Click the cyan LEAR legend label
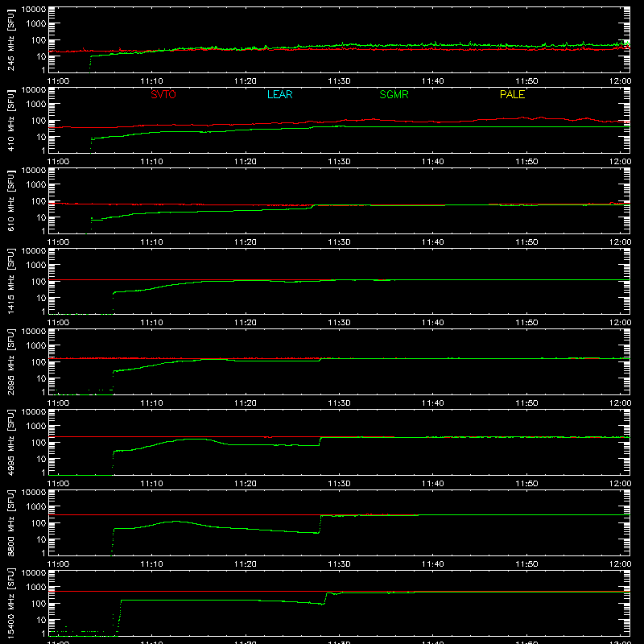 click(x=279, y=94)
